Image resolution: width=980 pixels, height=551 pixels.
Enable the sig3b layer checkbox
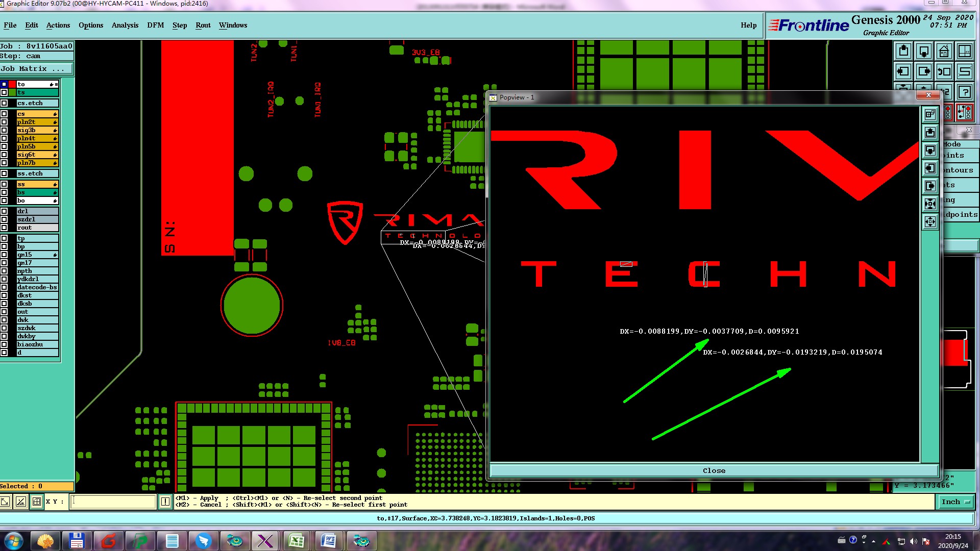click(x=4, y=130)
